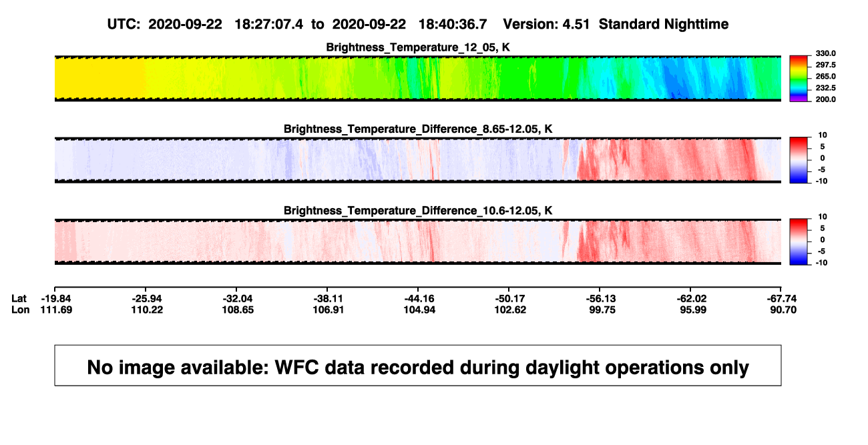Click the title 'Brightness_Temperature_Difference_10.6-12.05, K'

point(418,211)
